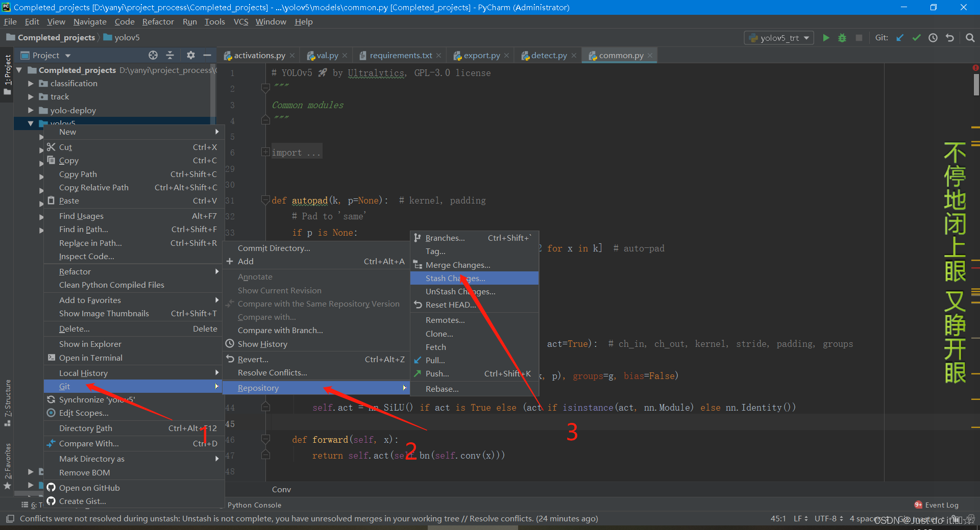
Task: Open the yolov5_trt run configuration dropdown
Action: click(779, 38)
